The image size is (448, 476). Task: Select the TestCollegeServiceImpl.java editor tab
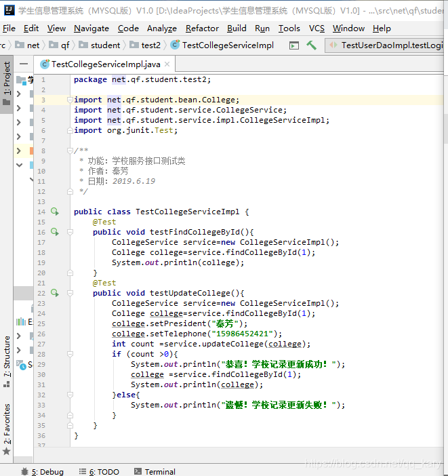(x=104, y=64)
